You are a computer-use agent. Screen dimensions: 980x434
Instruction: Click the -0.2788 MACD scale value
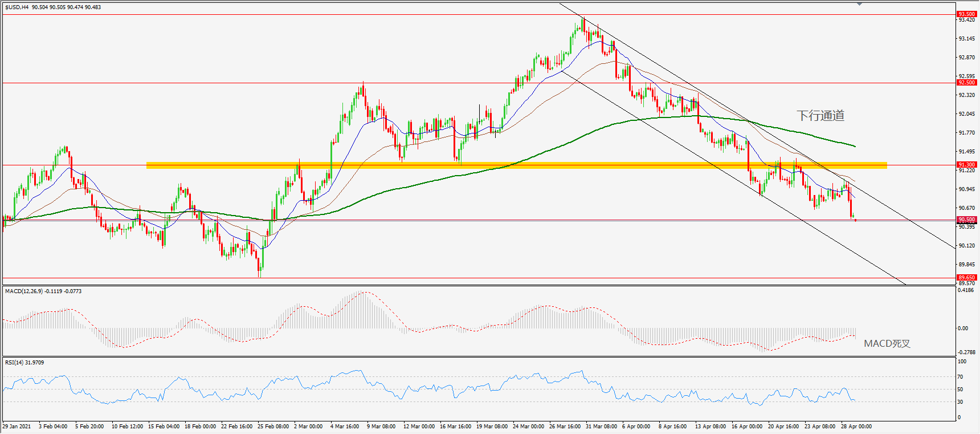click(966, 352)
